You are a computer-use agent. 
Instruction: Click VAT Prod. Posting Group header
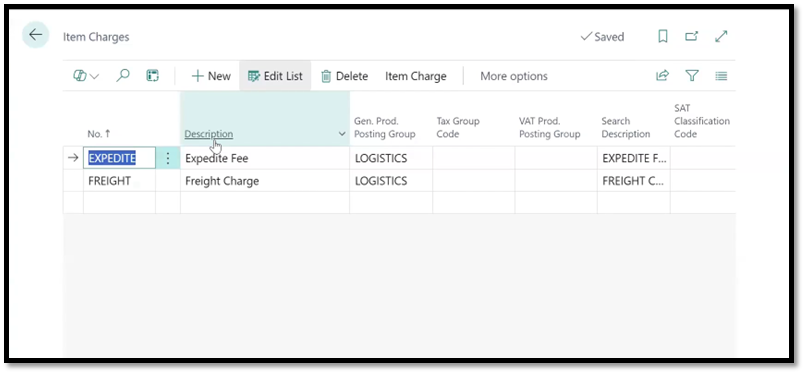point(549,127)
